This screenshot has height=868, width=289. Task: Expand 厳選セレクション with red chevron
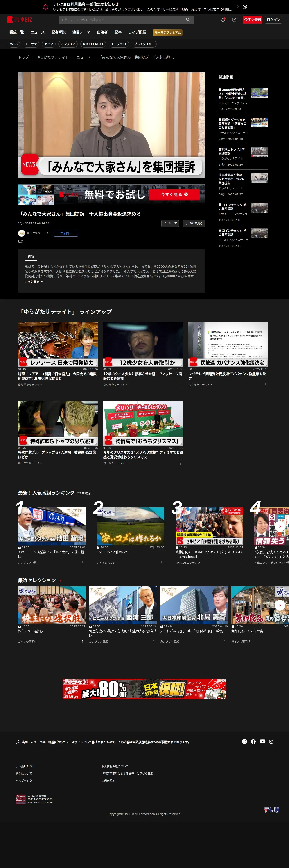[x=60, y=580]
